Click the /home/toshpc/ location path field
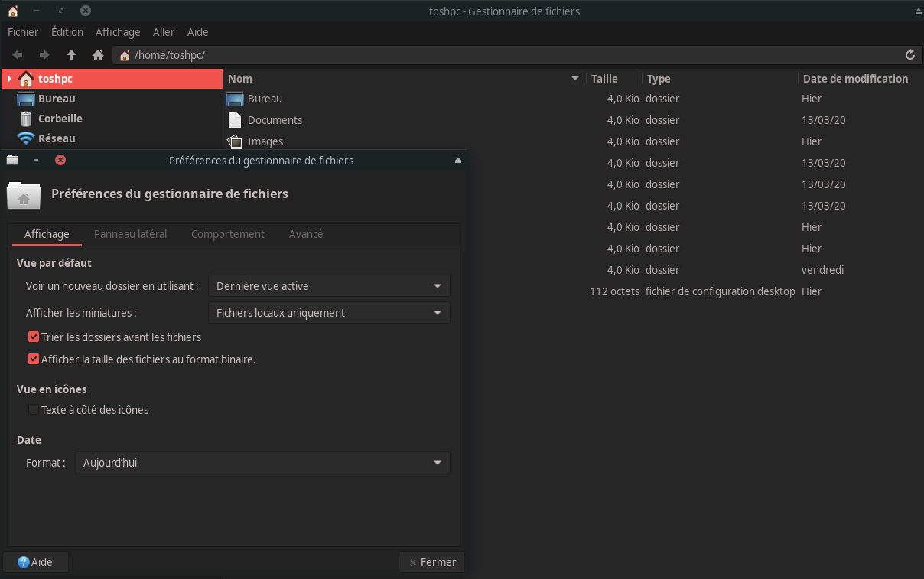924x579 pixels. [512, 55]
